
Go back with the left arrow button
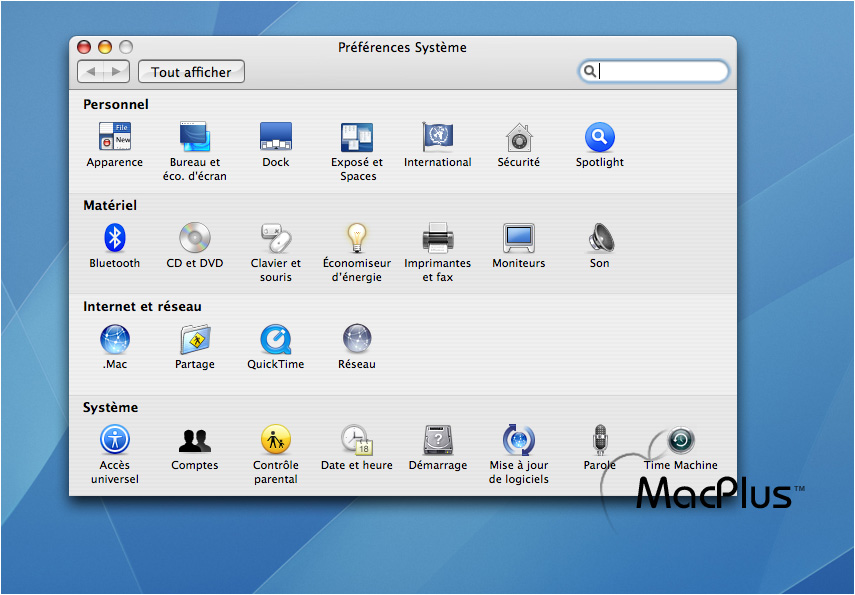(91, 71)
